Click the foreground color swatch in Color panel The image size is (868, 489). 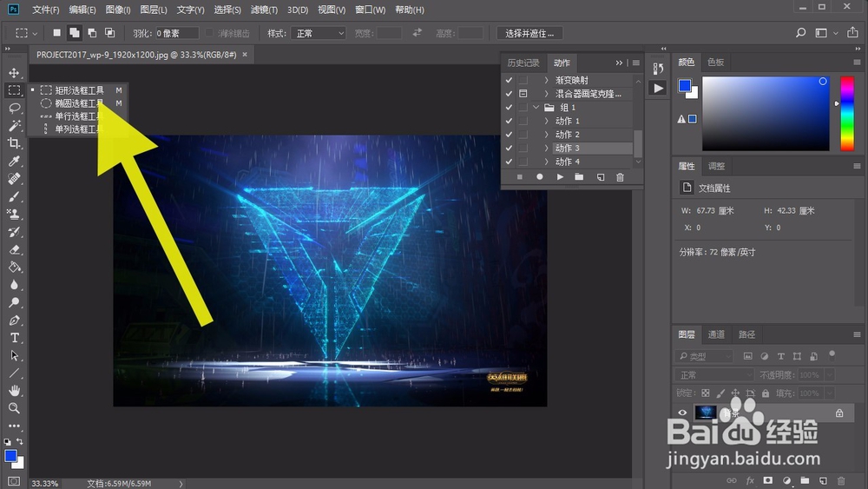point(685,86)
